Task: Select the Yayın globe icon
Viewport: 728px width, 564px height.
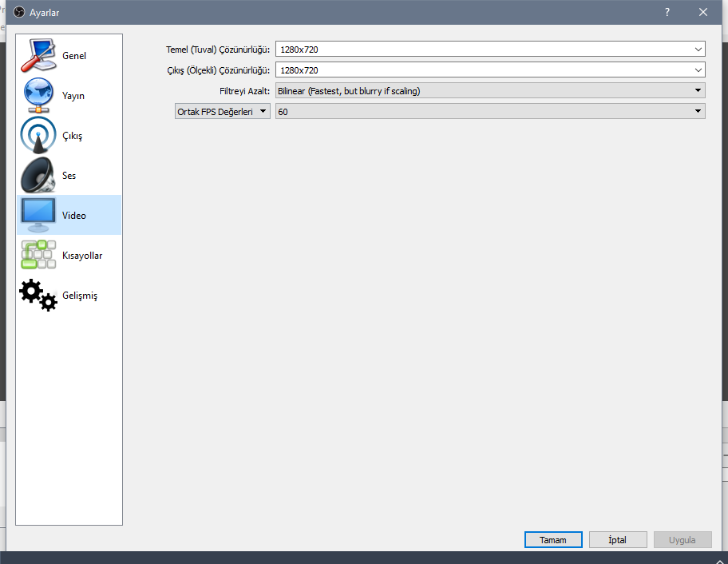Action: pos(38,95)
